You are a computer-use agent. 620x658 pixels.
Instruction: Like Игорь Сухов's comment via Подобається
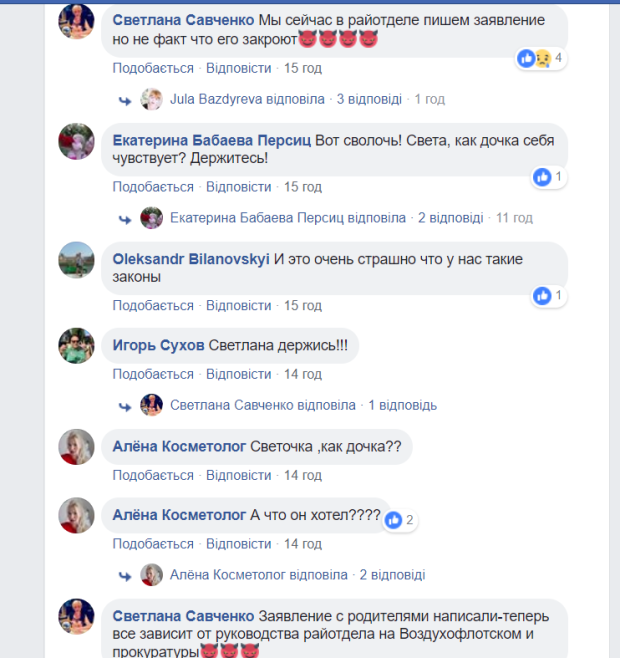click(153, 374)
